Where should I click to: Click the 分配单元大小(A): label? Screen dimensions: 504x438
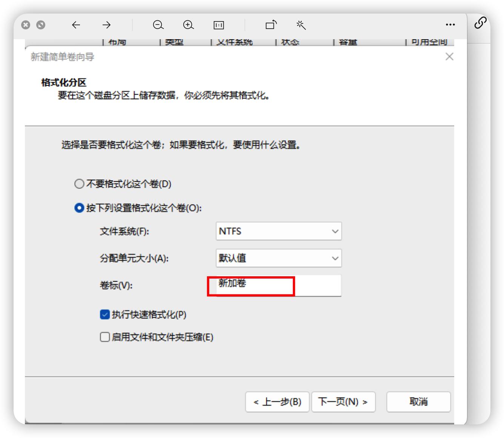[134, 259]
